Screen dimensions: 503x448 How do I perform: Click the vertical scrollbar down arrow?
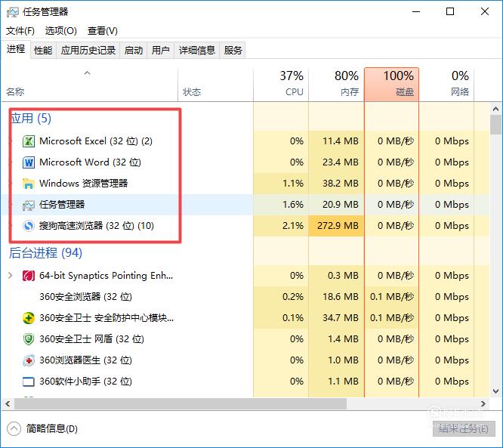click(495, 391)
